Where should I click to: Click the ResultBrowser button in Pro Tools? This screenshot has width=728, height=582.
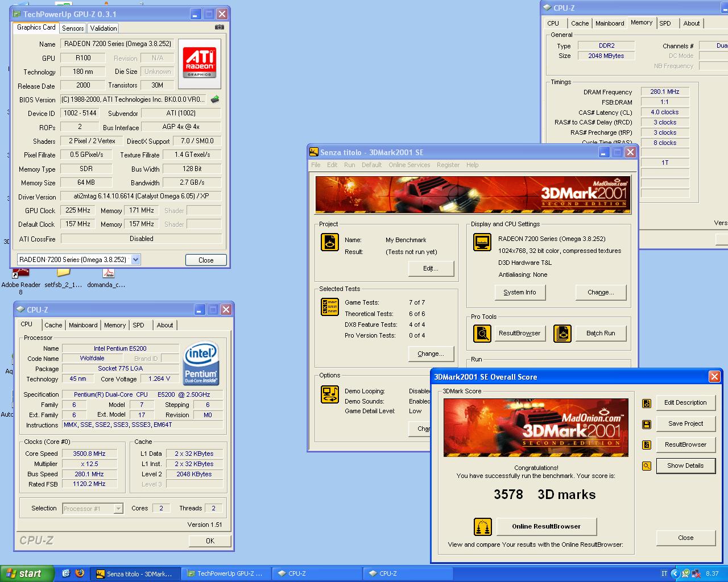[x=519, y=333]
